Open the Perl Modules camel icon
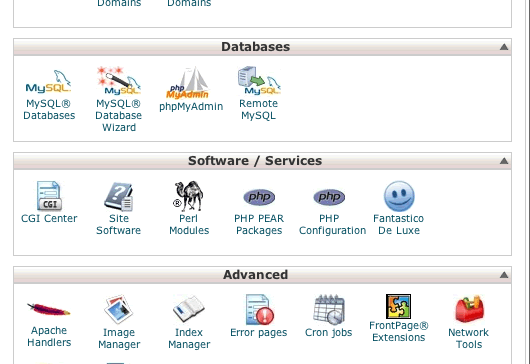 188,196
